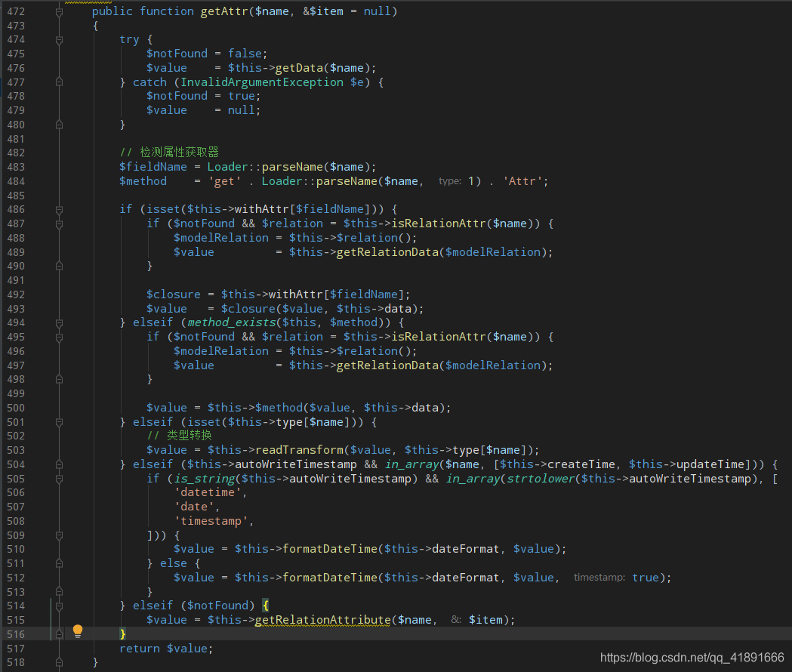Collapse the inner if at line 487
The image size is (792, 672).
click(59, 223)
